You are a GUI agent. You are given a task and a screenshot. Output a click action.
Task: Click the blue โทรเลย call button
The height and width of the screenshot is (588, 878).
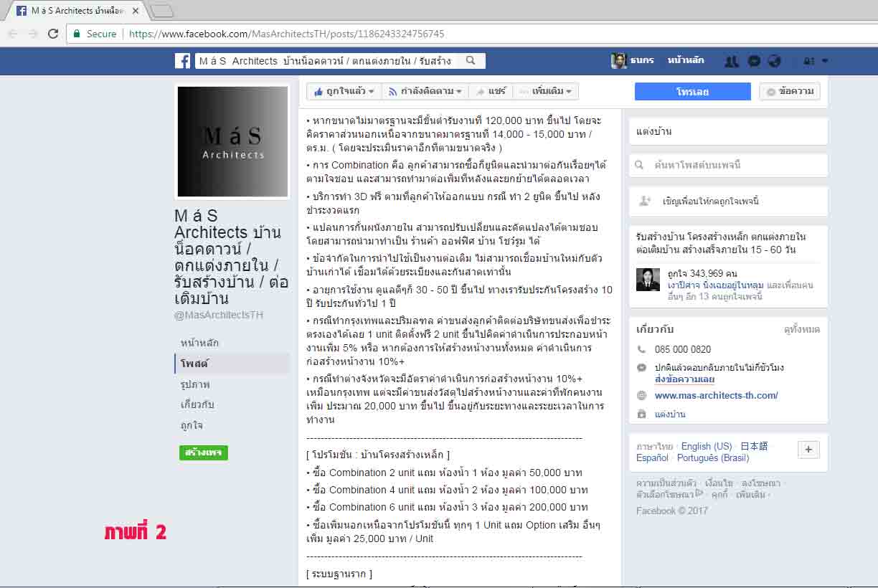tap(692, 92)
